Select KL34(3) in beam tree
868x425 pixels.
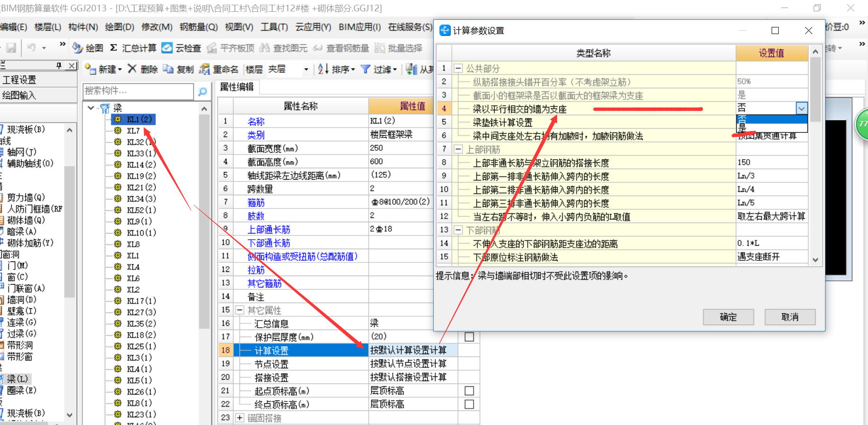(x=141, y=199)
